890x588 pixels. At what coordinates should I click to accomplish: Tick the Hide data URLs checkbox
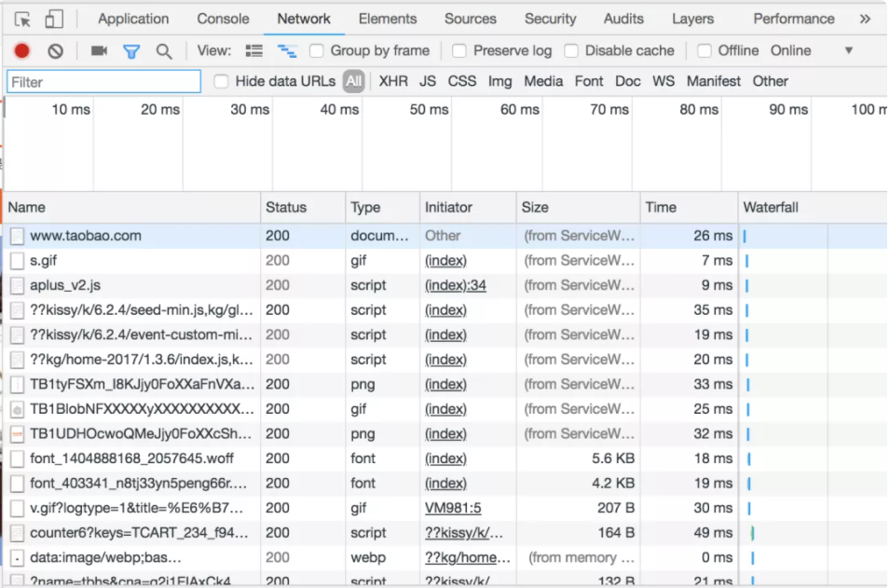pyautogui.click(x=222, y=82)
